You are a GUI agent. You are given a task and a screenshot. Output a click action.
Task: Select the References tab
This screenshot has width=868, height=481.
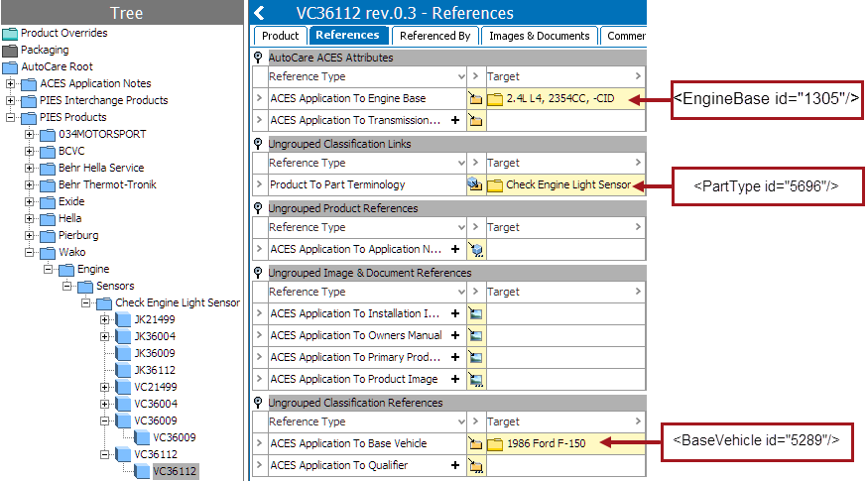(347, 35)
